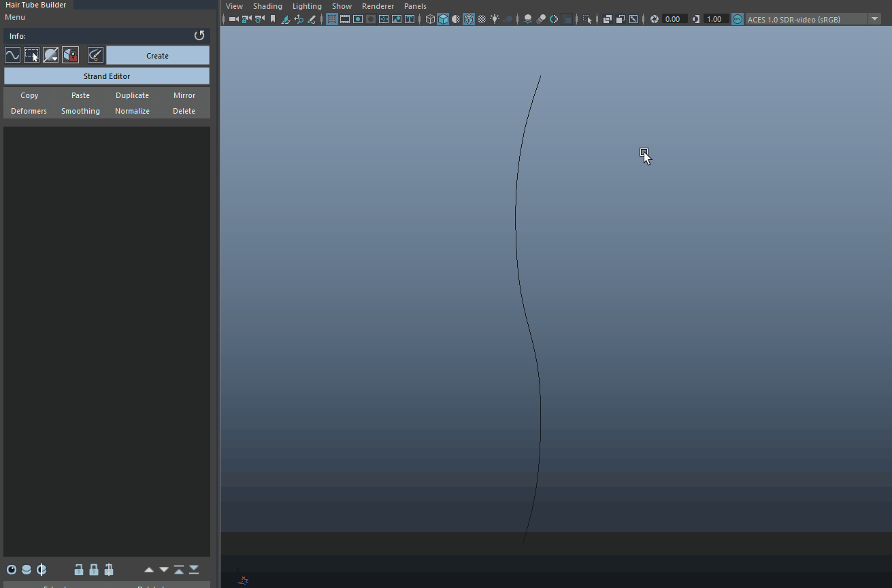Select the curve brush draw icon
Viewport: 892px width, 588px height.
pyautogui.click(x=95, y=55)
